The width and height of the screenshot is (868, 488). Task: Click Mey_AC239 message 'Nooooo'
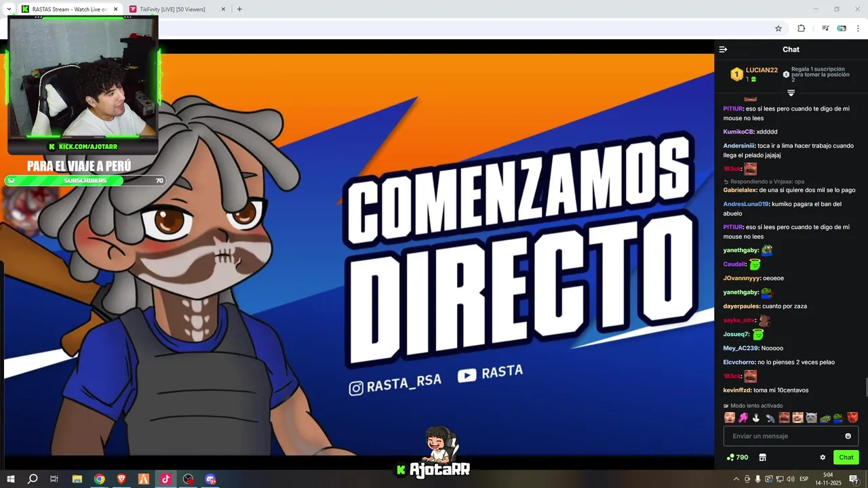(x=772, y=348)
